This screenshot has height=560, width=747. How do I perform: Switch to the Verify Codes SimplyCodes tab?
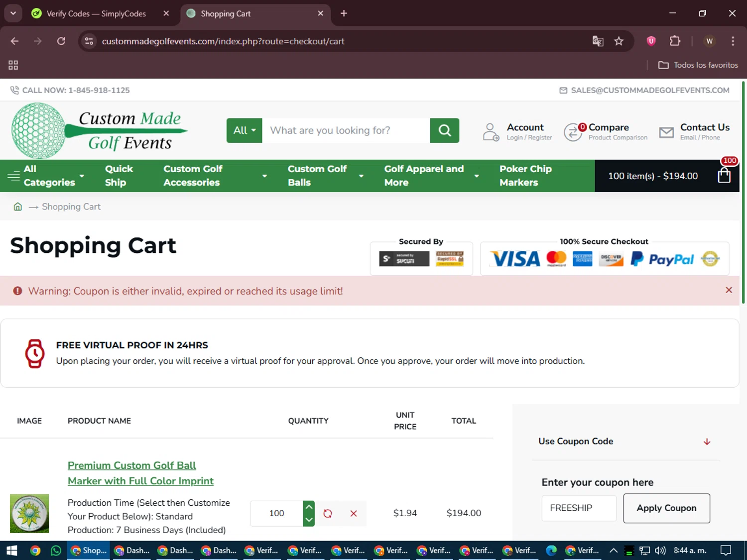pyautogui.click(x=96, y=13)
